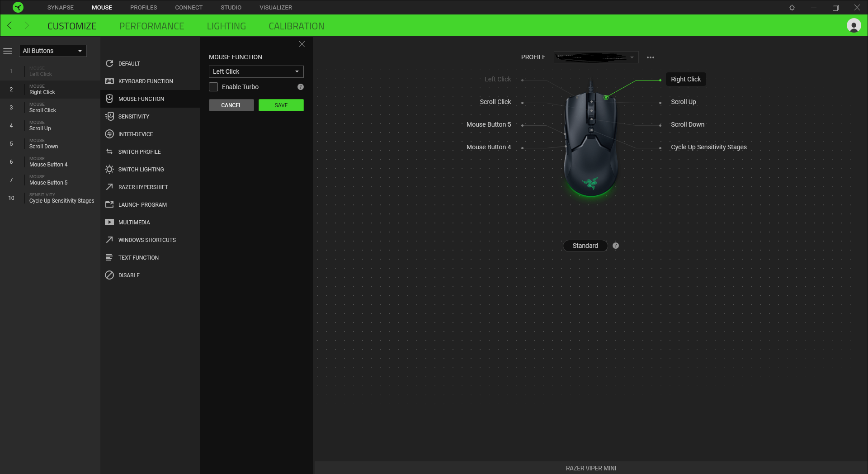Open the Left Click mouse function dropdown
868x474 pixels.
coord(256,71)
